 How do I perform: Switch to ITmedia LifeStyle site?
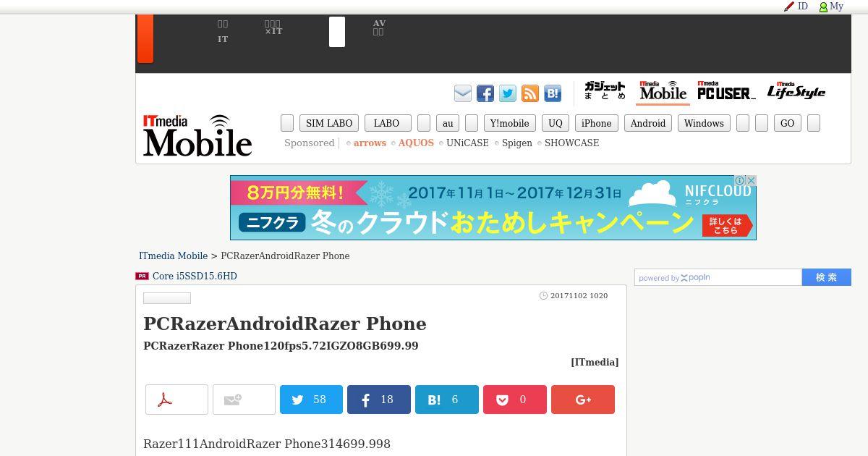796,91
